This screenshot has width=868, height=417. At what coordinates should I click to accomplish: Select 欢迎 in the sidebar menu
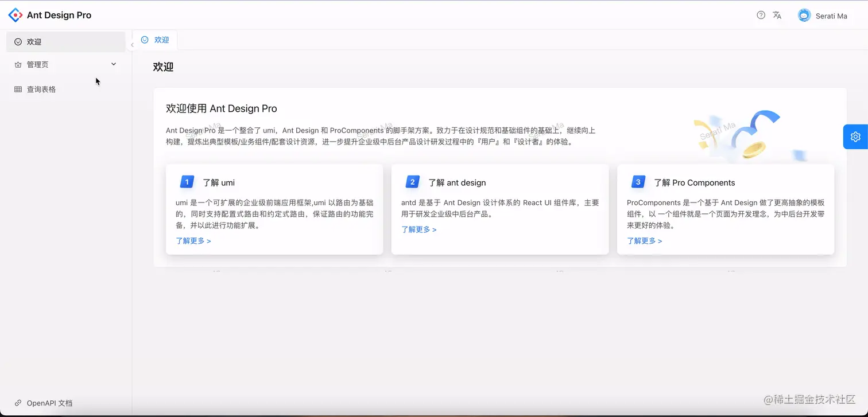coord(66,42)
